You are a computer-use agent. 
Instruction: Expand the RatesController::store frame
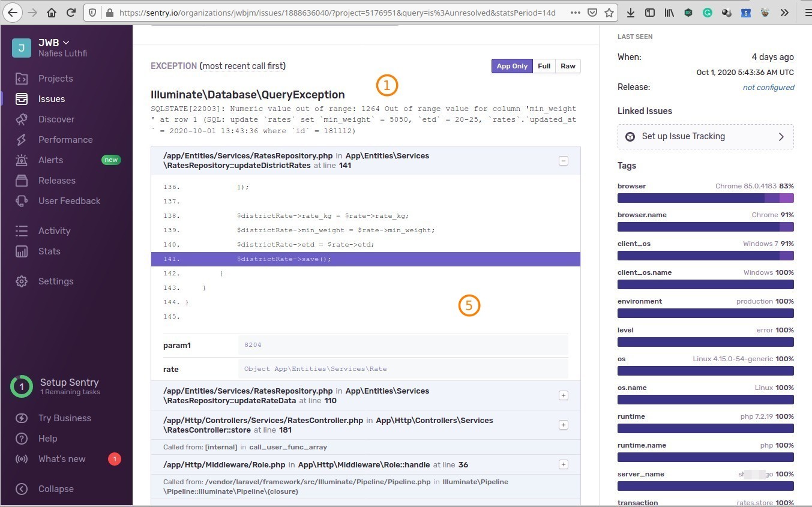click(563, 425)
